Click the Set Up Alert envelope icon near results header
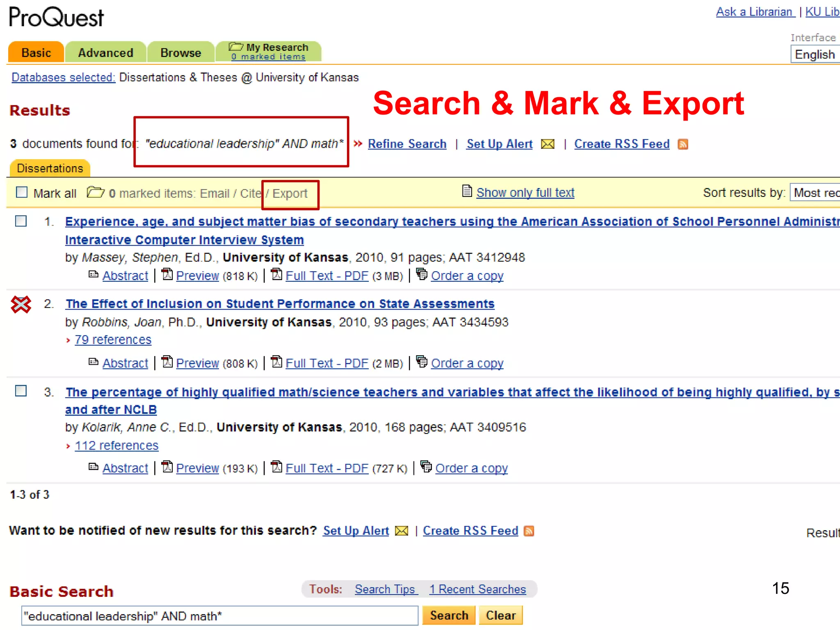Viewport: 840px width, 630px height. (x=548, y=144)
